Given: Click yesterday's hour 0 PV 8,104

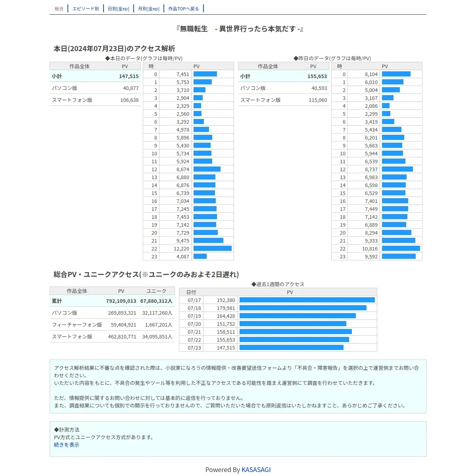Looking at the screenshot, I should [x=371, y=75].
